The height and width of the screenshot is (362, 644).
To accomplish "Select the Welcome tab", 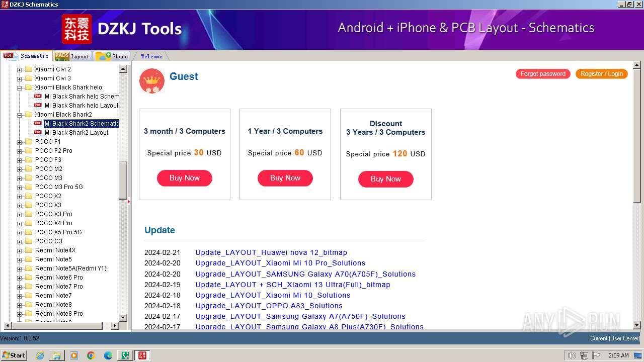I will pos(151,56).
